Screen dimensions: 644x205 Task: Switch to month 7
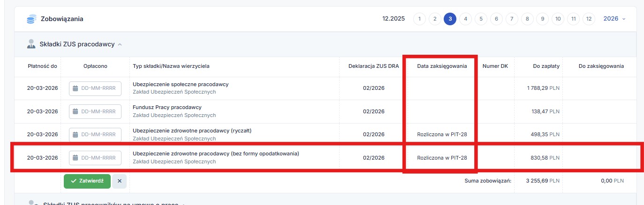pyautogui.click(x=512, y=19)
